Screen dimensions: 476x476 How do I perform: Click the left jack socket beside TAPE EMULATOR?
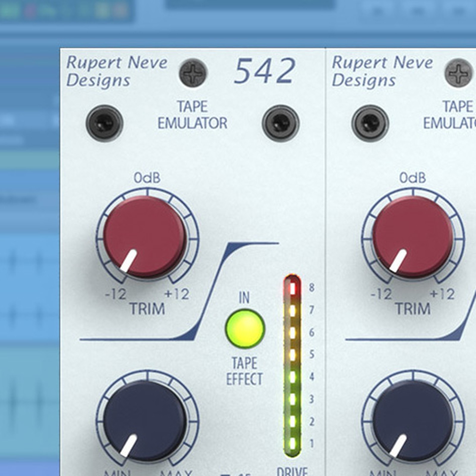[104, 123]
